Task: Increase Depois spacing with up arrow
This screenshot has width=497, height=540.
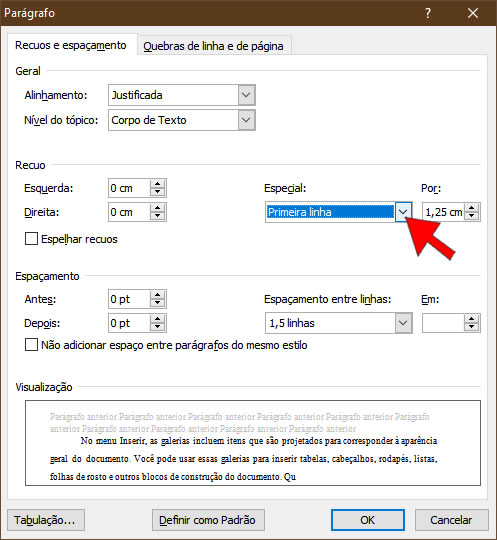Action: coord(157,319)
